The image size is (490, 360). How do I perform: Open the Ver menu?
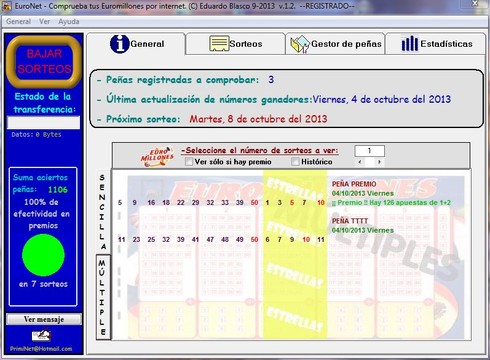tap(44, 22)
